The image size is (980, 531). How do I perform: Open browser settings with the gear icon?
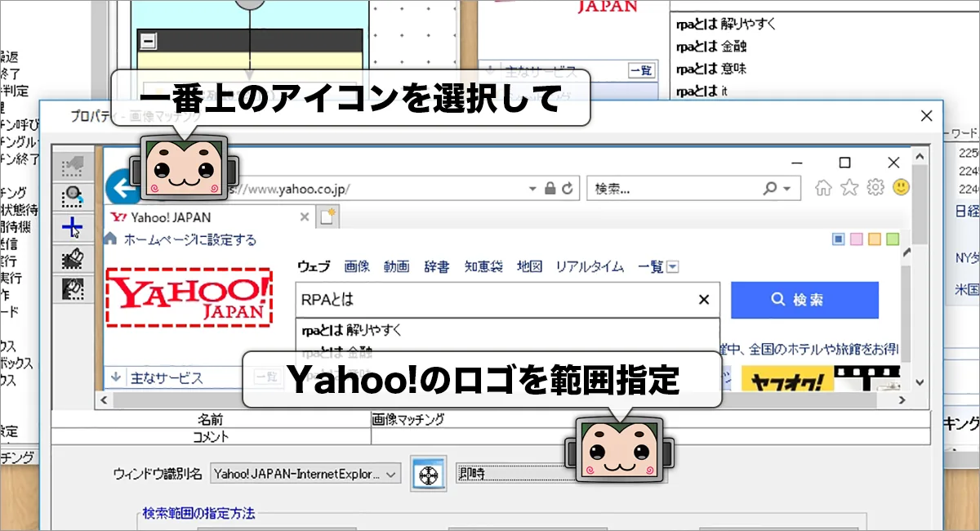click(875, 188)
